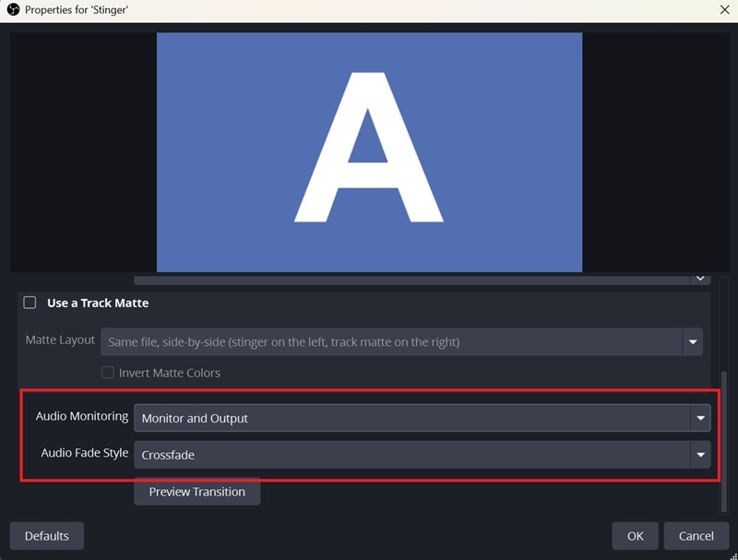Confirm settings with OK
Image resolution: width=738 pixels, height=560 pixels.
[x=635, y=535]
